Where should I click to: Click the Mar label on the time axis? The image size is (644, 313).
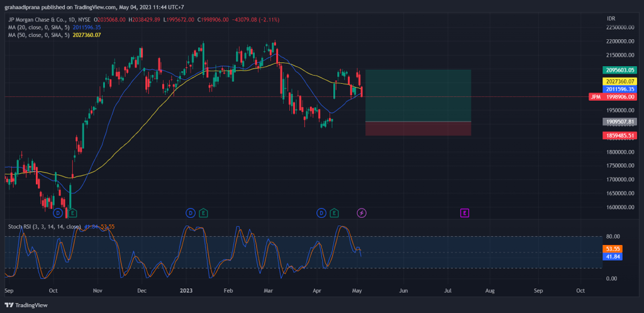269,290
